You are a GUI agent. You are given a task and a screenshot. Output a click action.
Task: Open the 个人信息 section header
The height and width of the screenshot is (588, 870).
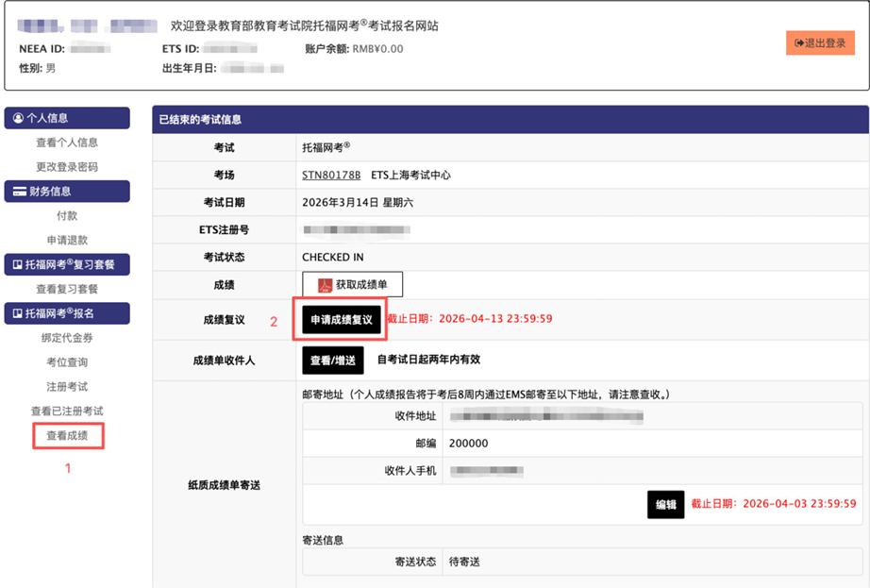click(67, 118)
